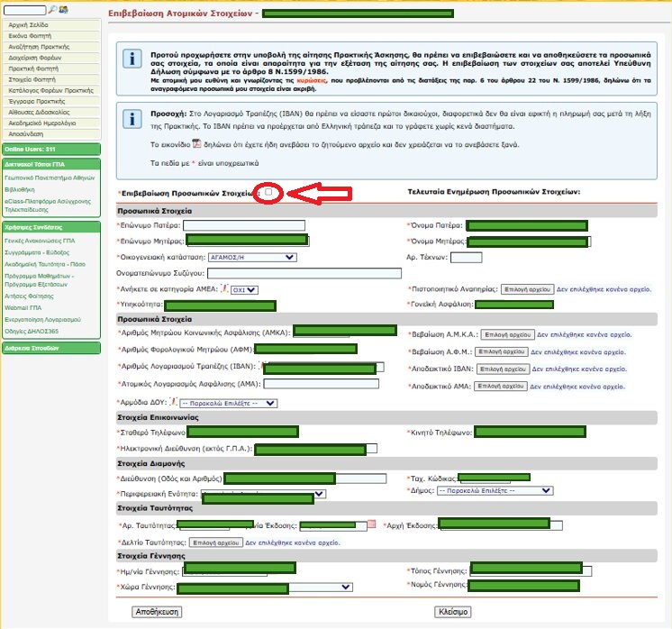The image size is (672, 629).
Task: Open Αρχική Σελίδα in the sidebar menu
Action: [x=30, y=26]
